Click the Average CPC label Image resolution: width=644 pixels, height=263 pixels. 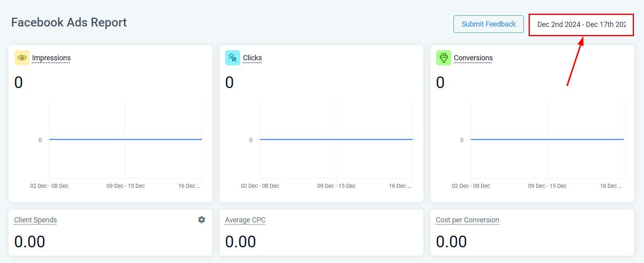pyautogui.click(x=245, y=220)
